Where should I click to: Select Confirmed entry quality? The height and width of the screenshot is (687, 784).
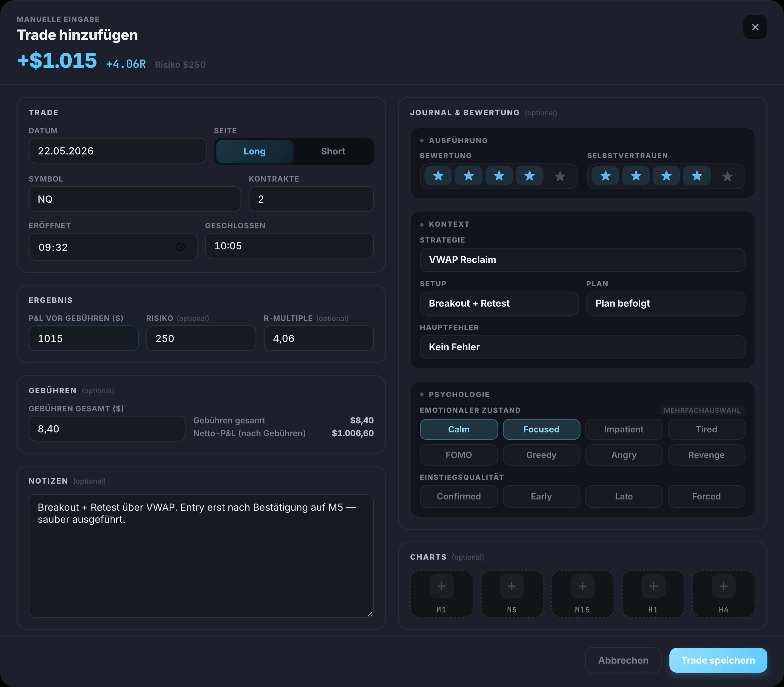459,496
